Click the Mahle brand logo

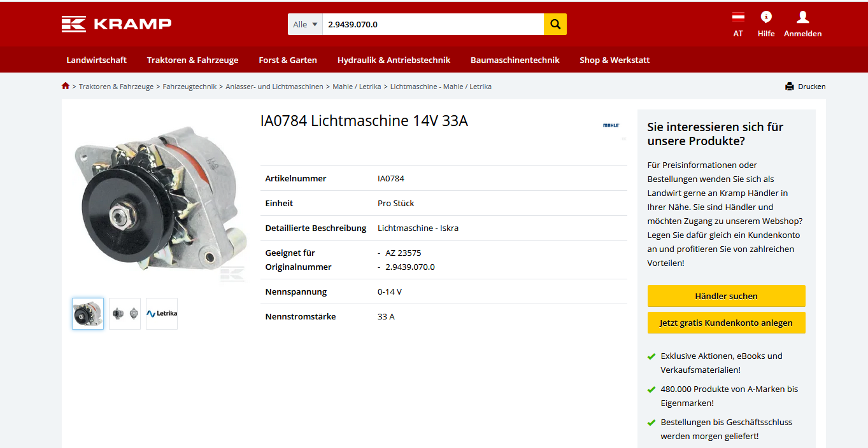pyautogui.click(x=611, y=125)
